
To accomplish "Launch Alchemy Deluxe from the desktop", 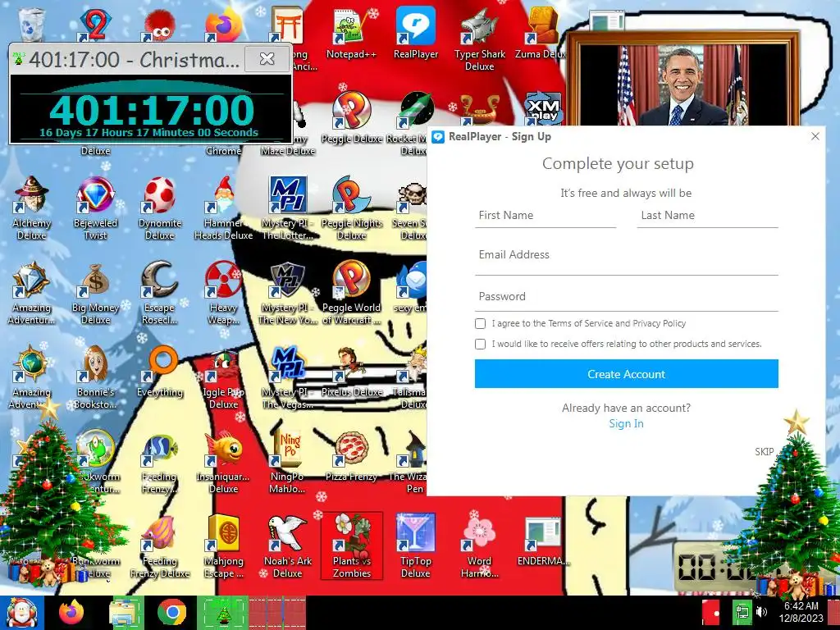I will click(32, 208).
